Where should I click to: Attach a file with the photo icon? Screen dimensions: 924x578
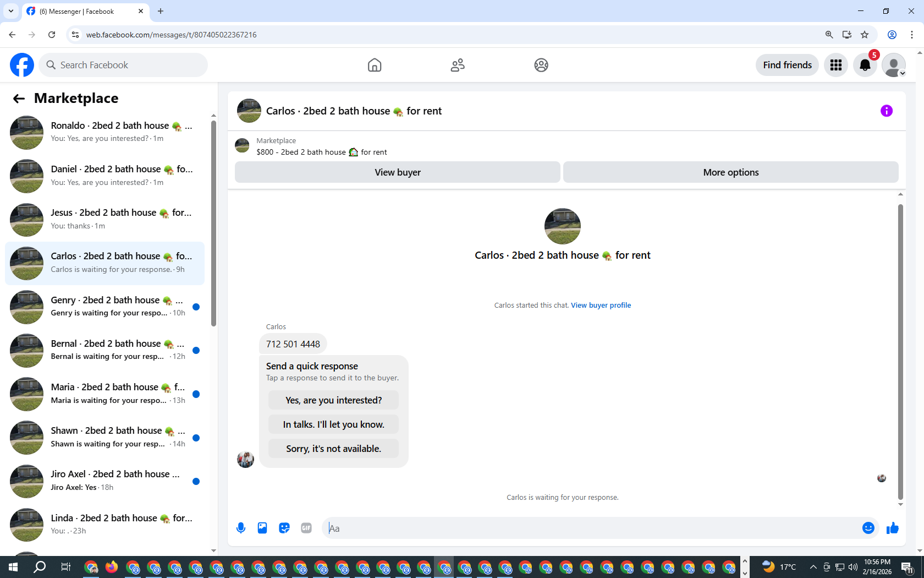pos(262,528)
